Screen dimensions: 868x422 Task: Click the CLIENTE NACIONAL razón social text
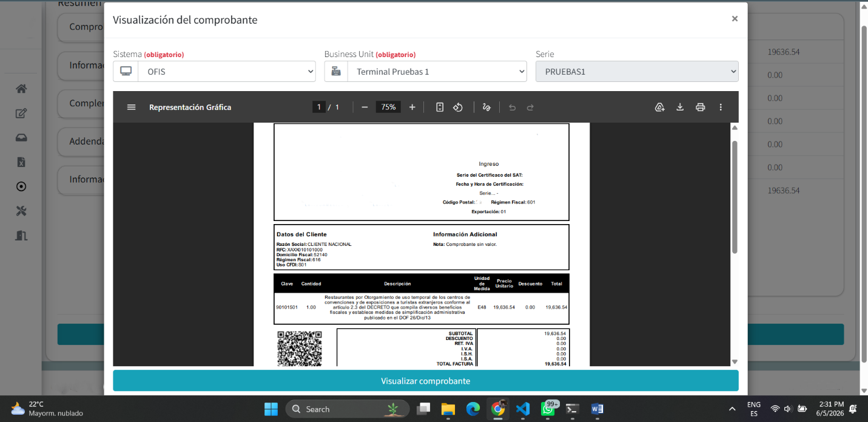coord(329,244)
